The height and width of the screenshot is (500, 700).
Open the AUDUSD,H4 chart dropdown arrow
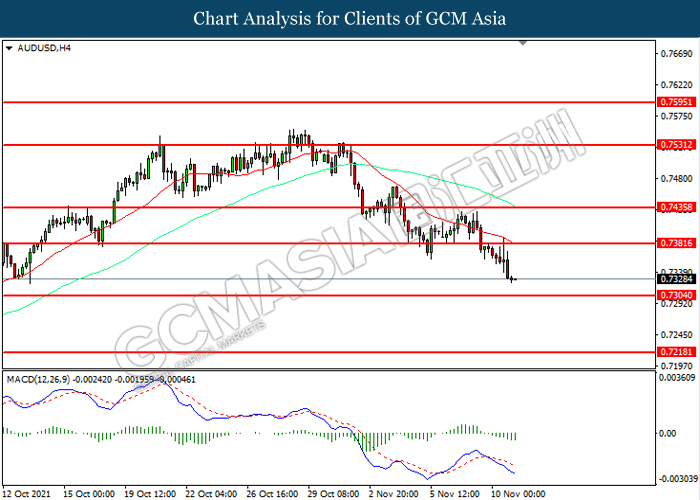(9, 48)
